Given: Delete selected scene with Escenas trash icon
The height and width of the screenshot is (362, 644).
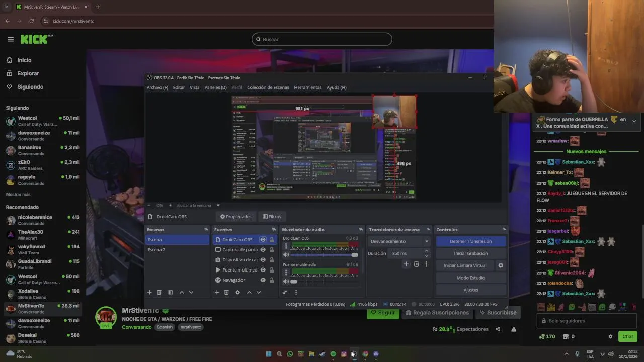Looking at the screenshot, I should coord(159,292).
